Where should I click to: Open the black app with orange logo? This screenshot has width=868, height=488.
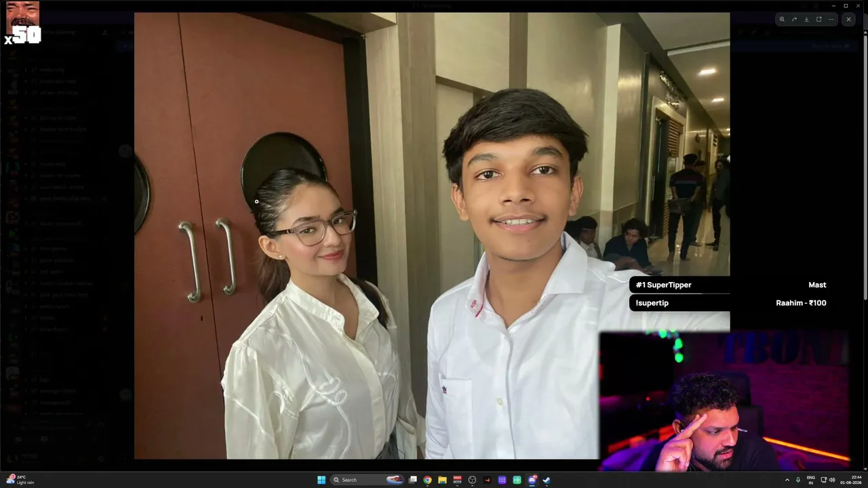click(x=487, y=480)
